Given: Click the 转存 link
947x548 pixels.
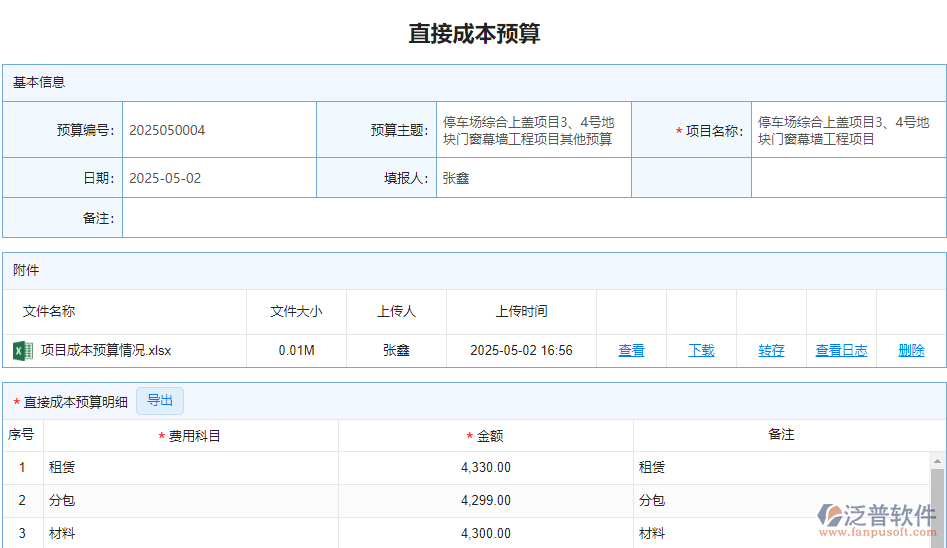Looking at the screenshot, I should pos(771,350).
